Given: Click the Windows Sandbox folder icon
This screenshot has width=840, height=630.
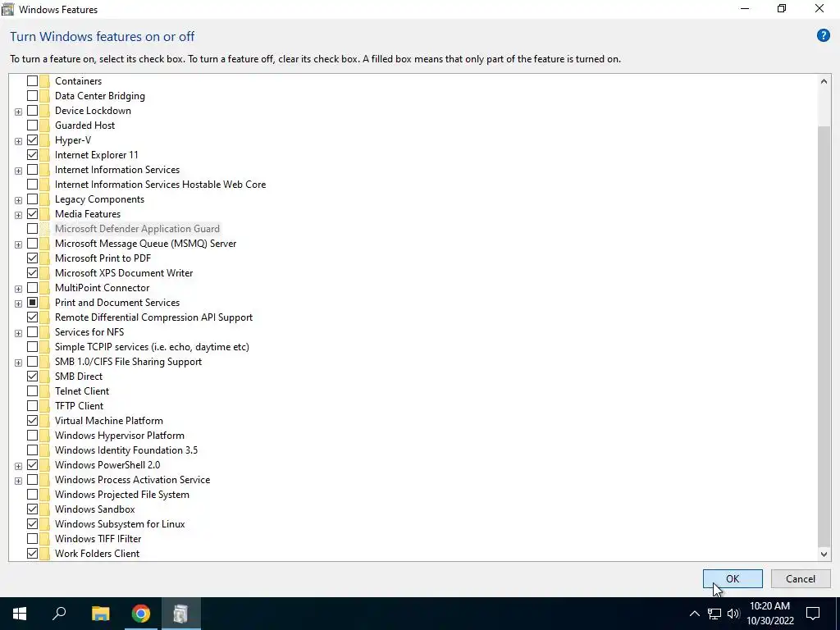Looking at the screenshot, I should tap(44, 509).
